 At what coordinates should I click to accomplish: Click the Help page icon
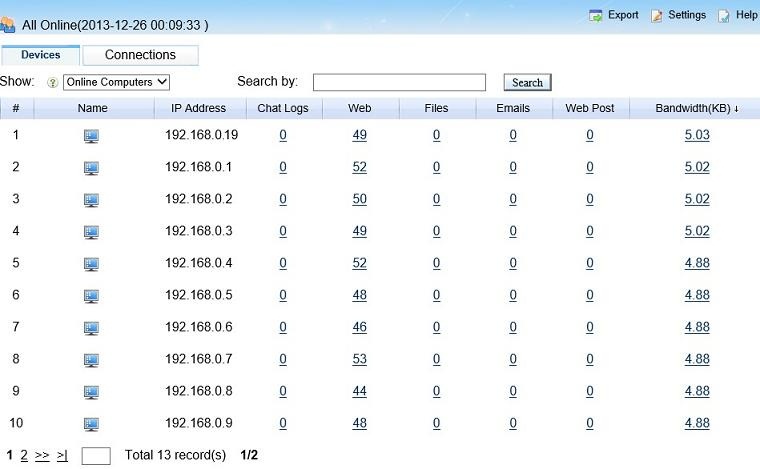click(724, 16)
